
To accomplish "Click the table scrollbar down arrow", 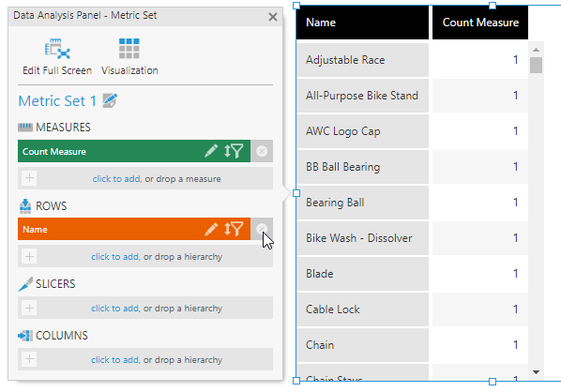I will pos(536,372).
